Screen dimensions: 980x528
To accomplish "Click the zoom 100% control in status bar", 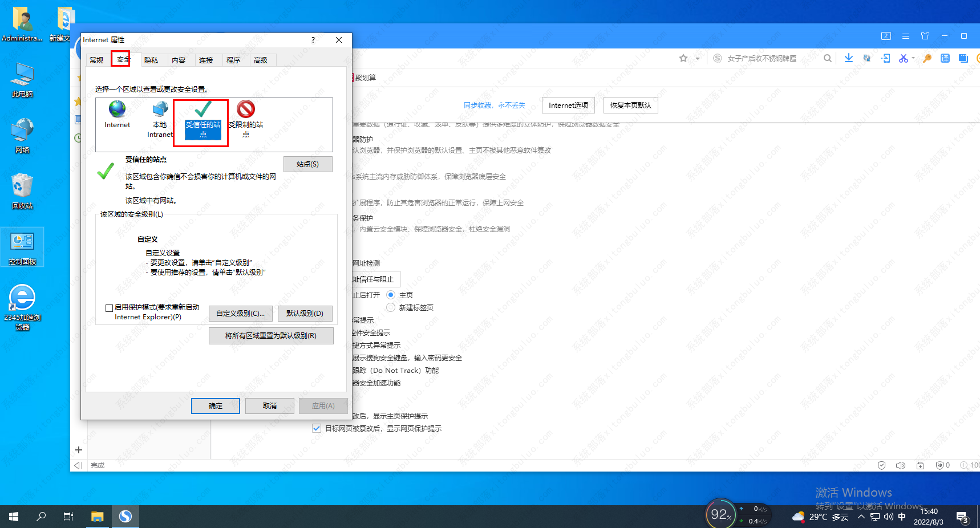I will pyautogui.click(x=970, y=465).
